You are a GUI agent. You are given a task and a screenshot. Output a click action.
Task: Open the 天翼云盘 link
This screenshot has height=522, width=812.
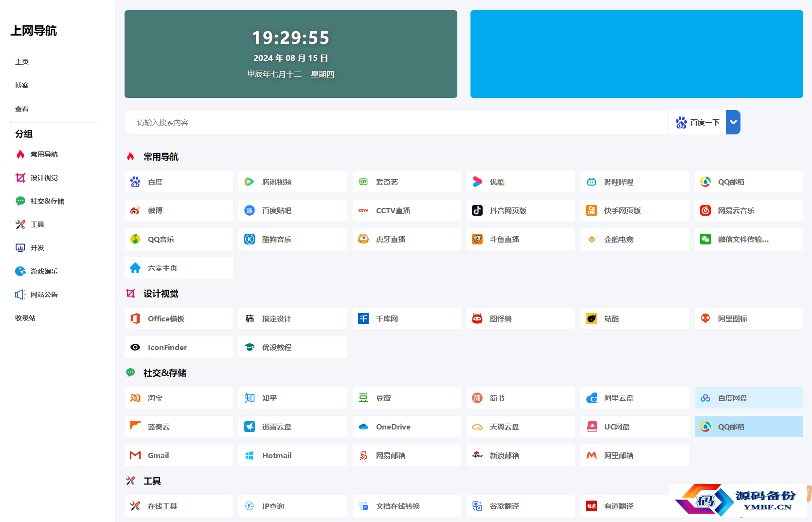click(521, 427)
